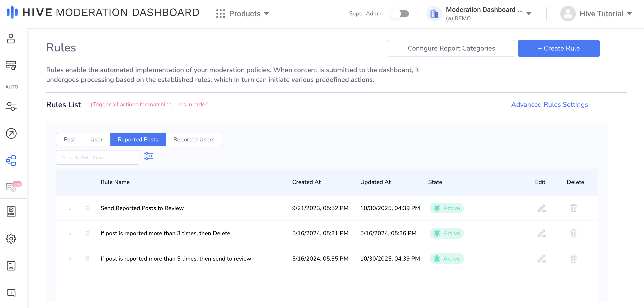Image resolution: width=644 pixels, height=308 pixels.
Task: Click the Create Rule button
Action: (558, 48)
